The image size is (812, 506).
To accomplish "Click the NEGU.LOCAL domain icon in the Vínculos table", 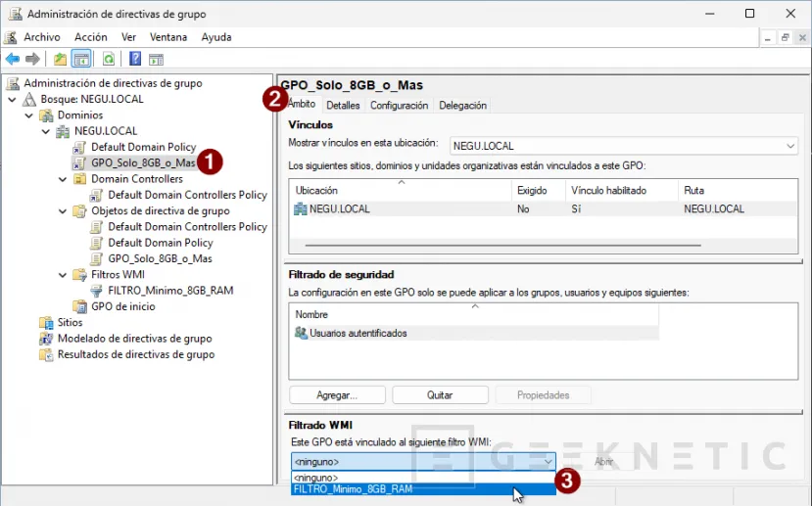I will (301, 209).
